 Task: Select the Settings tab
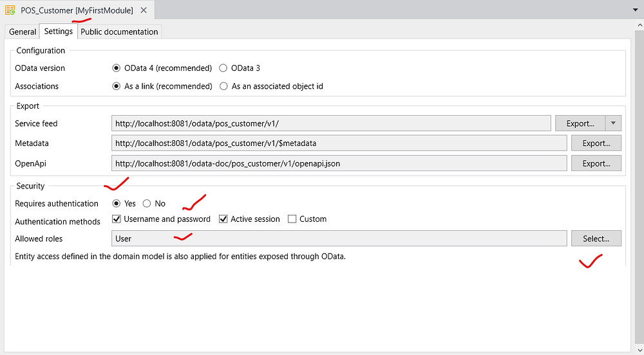click(x=58, y=32)
